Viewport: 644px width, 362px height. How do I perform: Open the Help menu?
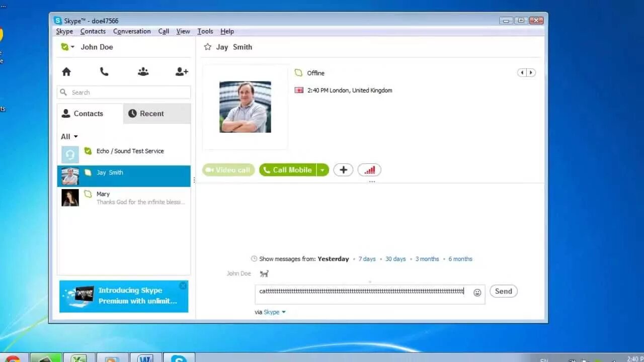pos(227,31)
